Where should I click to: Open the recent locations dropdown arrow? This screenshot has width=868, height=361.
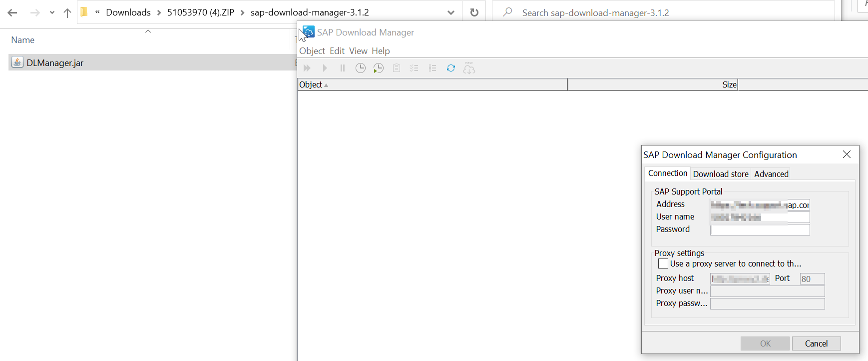click(52, 12)
